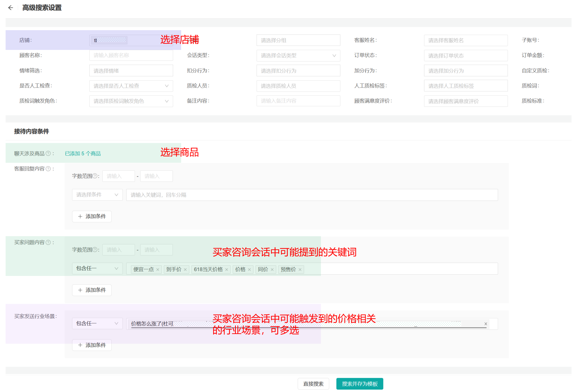Click 添加条件 under 买家发送行业场景
The image size is (572, 392).
(x=92, y=345)
